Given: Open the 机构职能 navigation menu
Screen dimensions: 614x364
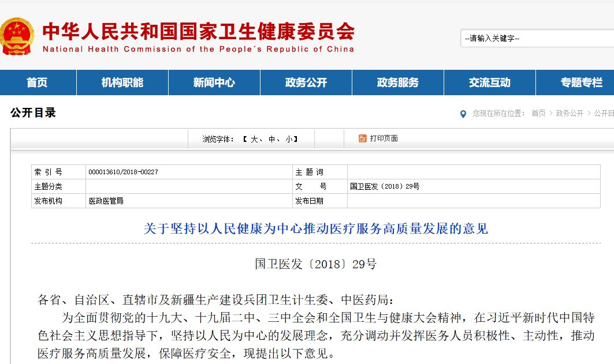Looking at the screenshot, I should click(122, 82).
